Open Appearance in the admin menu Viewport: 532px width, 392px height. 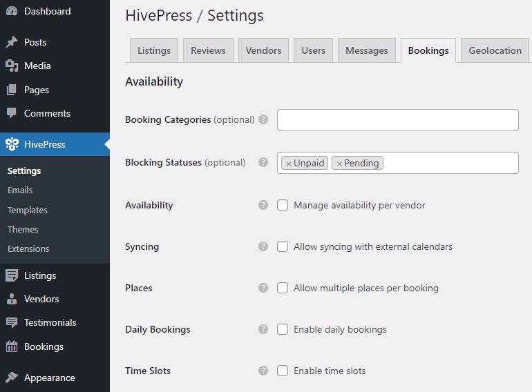coord(55,378)
